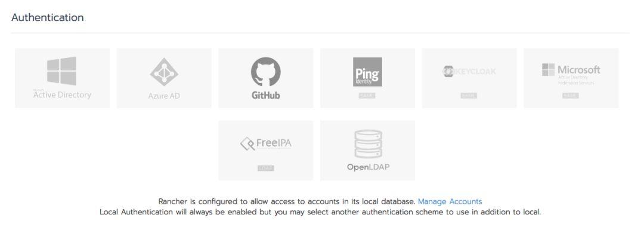Click the SAML badge under Ping Identity
Viewport: 644px width, 233px height.
tap(367, 96)
